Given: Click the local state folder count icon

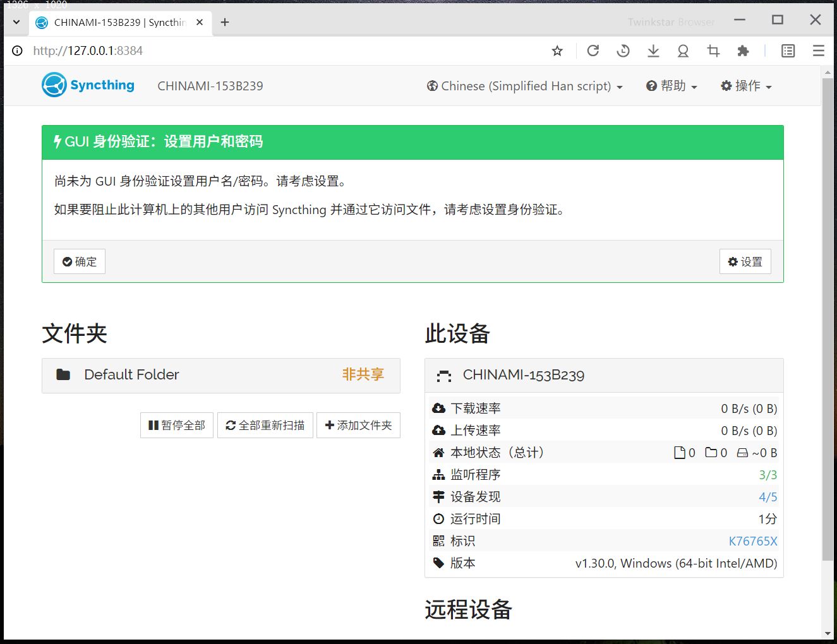Looking at the screenshot, I should coord(711,453).
